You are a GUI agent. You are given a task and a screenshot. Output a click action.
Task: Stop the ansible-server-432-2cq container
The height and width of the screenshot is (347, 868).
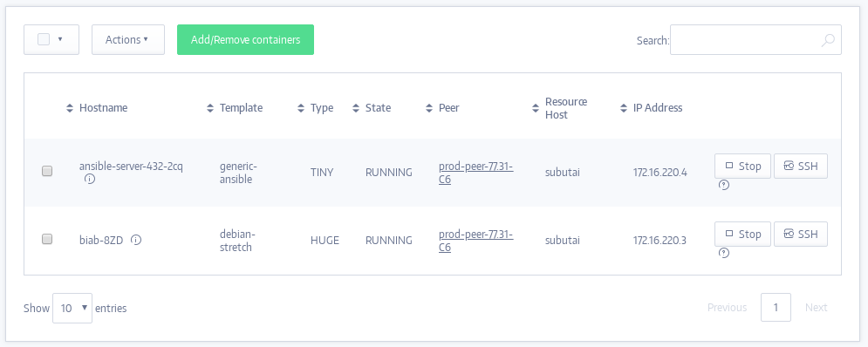pos(743,166)
